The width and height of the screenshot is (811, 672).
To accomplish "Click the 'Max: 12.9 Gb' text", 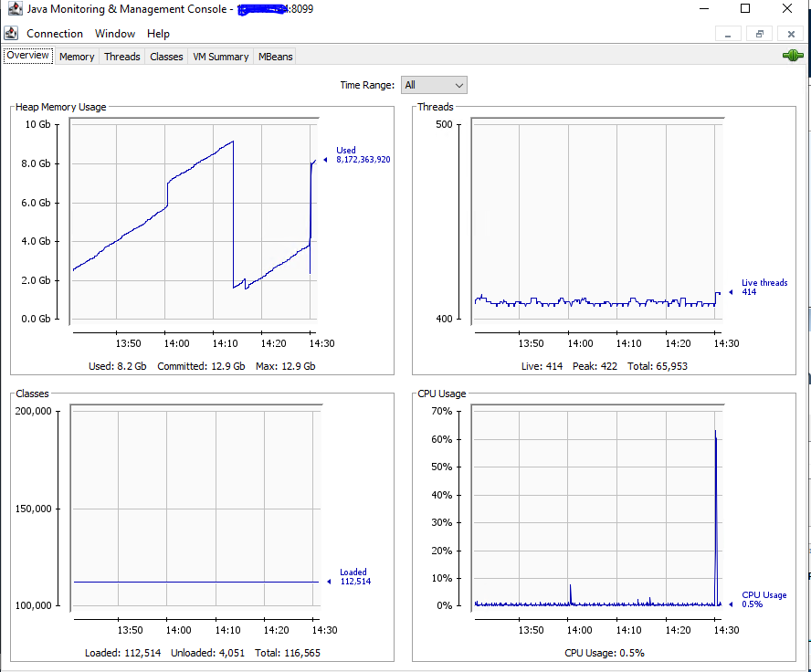I will pos(286,366).
